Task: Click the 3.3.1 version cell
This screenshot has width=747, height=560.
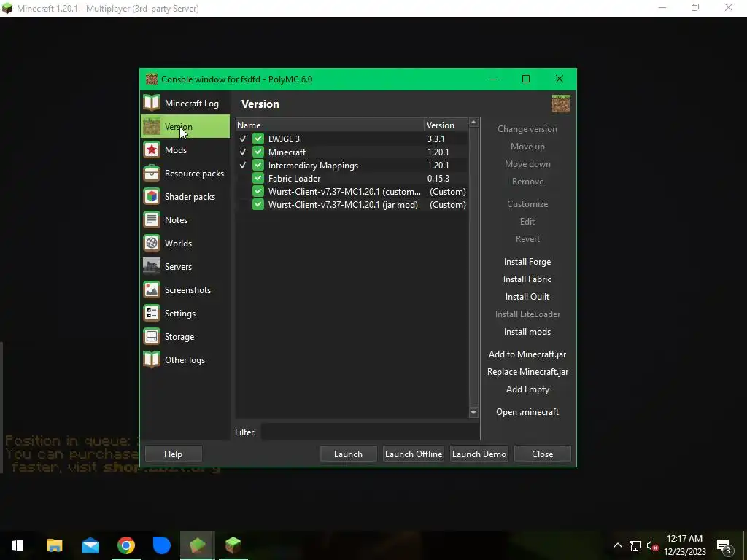Action: coord(436,139)
